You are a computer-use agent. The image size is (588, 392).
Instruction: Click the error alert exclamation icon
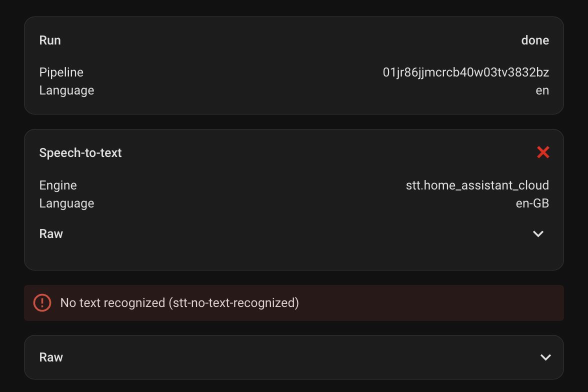(42, 302)
